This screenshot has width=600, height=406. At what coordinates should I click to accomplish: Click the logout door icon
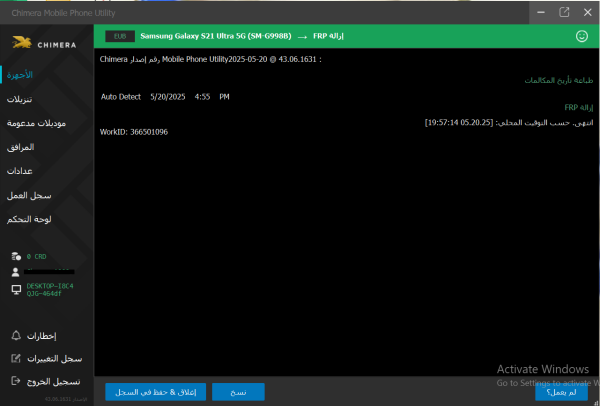click(x=16, y=381)
